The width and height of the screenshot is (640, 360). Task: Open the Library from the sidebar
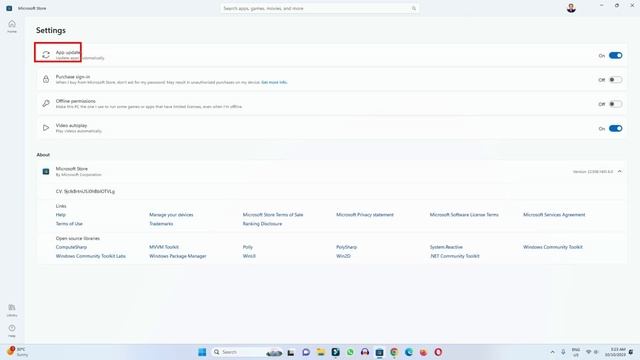(x=12, y=310)
